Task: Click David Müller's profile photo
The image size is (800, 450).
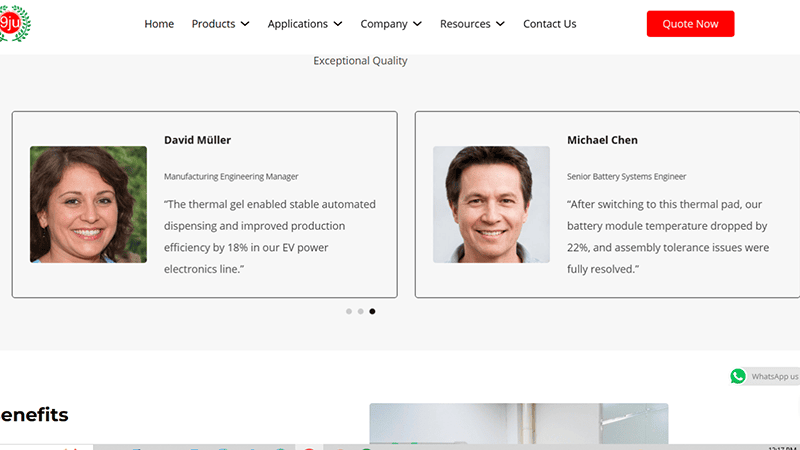Action: 88,205
